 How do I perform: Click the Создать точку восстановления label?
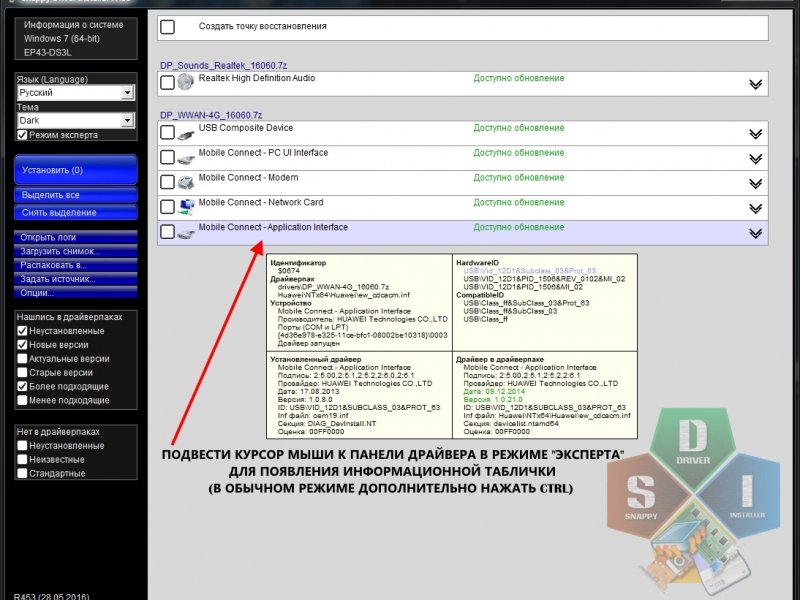tap(263, 26)
